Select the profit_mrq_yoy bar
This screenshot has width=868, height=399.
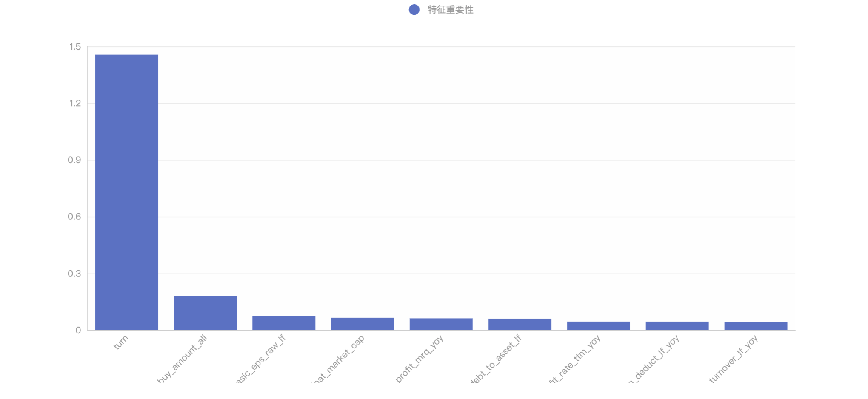click(x=441, y=324)
